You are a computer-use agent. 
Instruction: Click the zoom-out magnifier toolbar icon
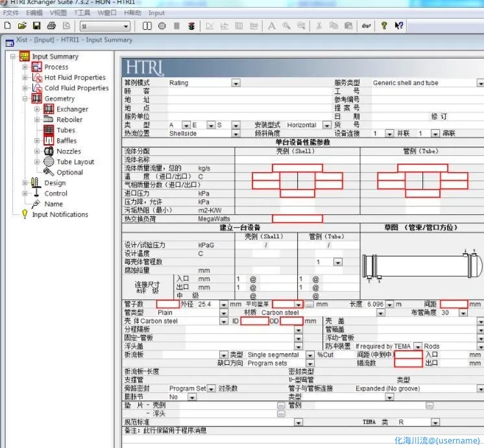coord(301,26)
